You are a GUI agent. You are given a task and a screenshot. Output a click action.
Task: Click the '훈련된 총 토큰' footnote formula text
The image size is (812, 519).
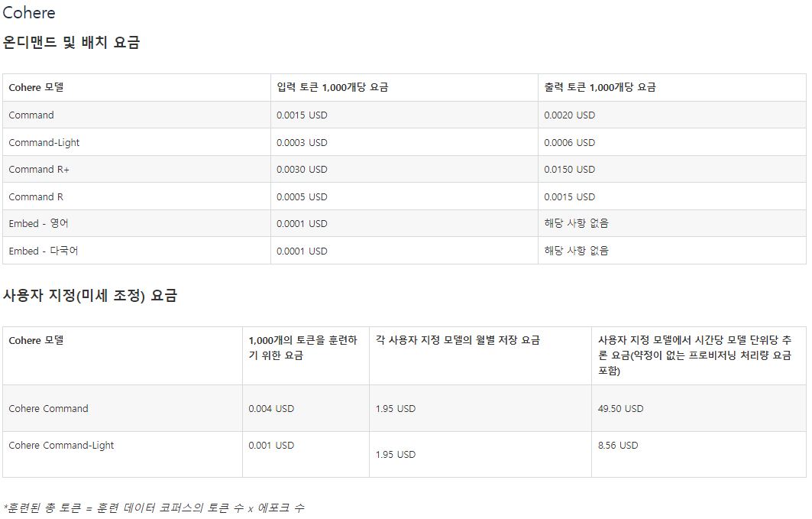154,508
